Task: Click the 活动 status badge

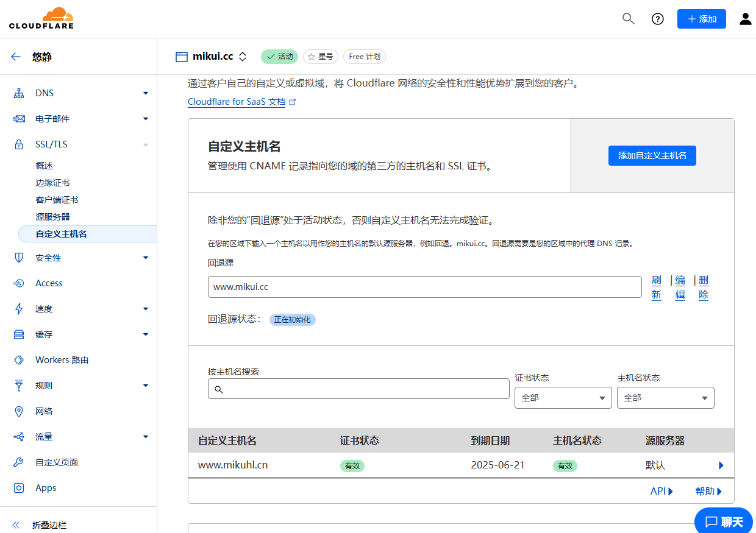Action: [280, 57]
